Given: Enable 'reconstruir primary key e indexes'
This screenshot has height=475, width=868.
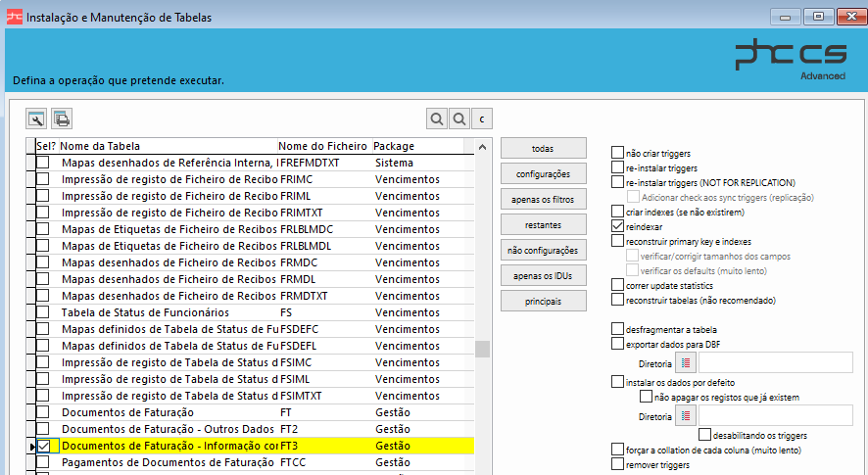Looking at the screenshot, I should click(x=618, y=240).
